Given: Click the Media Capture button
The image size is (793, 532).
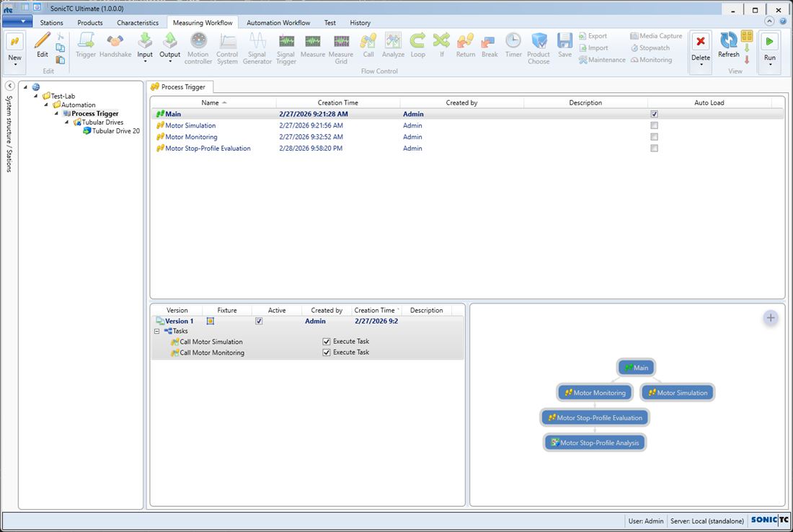Looking at the screenshot, I should [656, 36].
